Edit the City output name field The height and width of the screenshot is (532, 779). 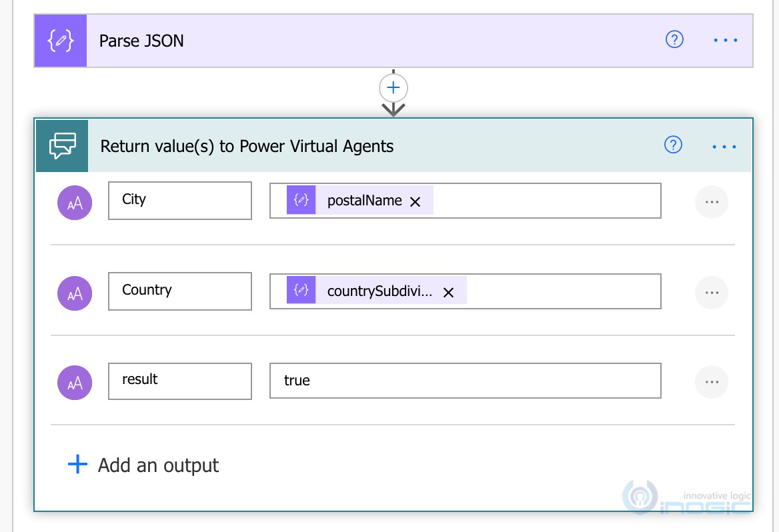click(179, 200)
